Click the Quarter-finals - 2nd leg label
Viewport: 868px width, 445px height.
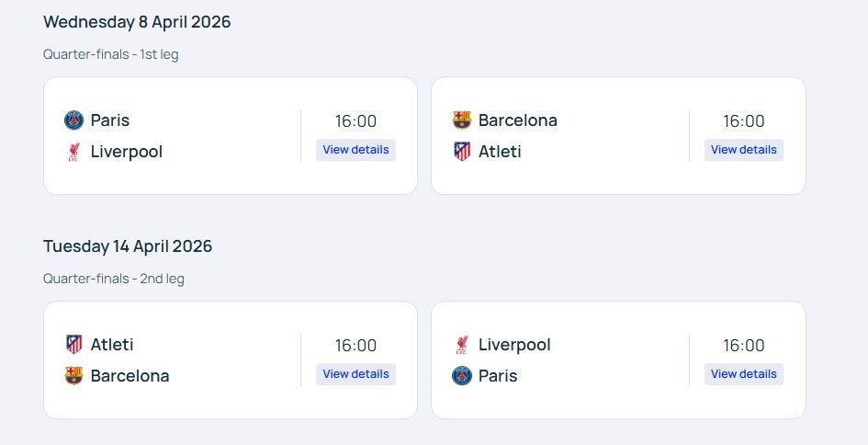coord(114,279)
